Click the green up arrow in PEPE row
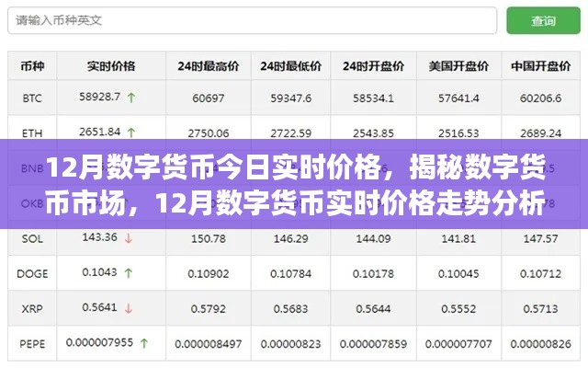Screen dimensions: 588x368 click(x=144, y=343)
